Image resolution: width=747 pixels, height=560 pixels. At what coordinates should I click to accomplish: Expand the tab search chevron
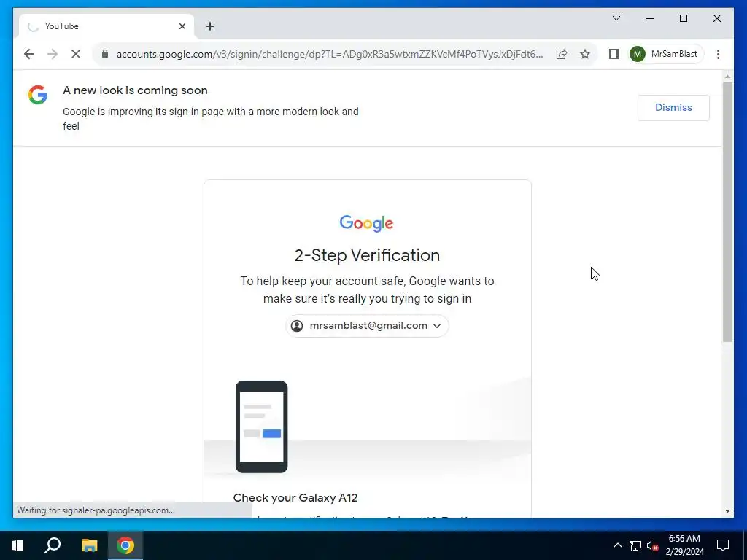click(616, 18)
